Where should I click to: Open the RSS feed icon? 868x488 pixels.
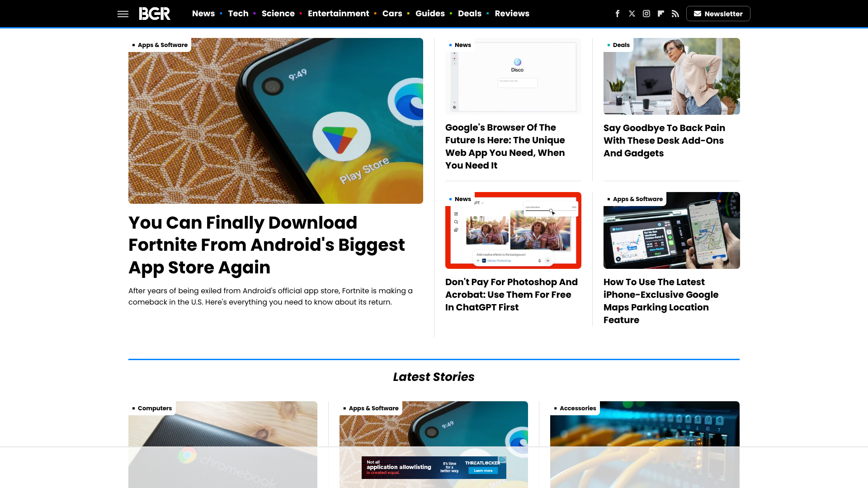coord(675,14)
